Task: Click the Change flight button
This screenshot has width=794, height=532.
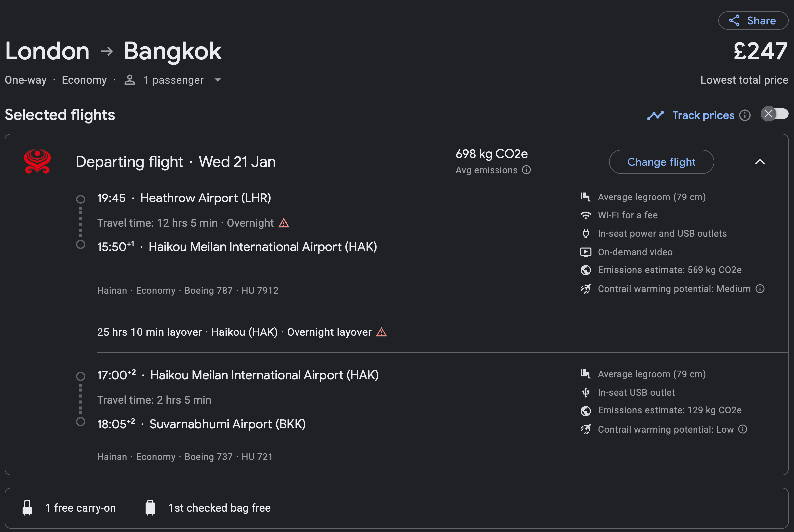Action: pos(661,162)
